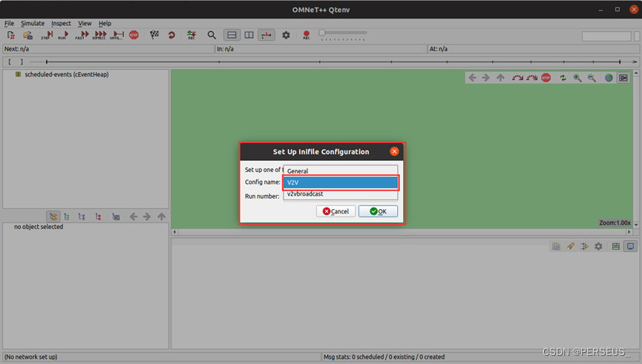Click the log panel copy icon
The image size is (642, 364).
(x=556, y=246)
